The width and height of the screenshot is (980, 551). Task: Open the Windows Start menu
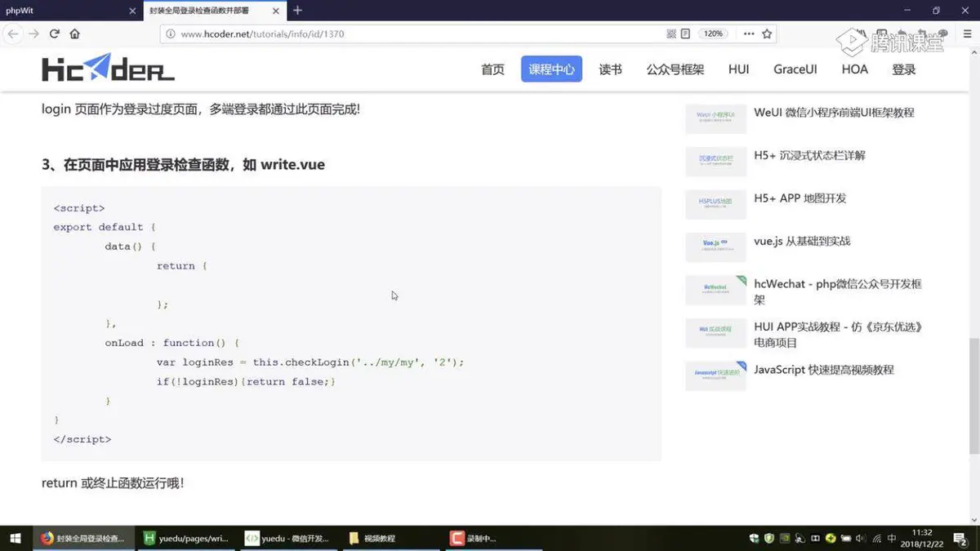pos(16,538)
